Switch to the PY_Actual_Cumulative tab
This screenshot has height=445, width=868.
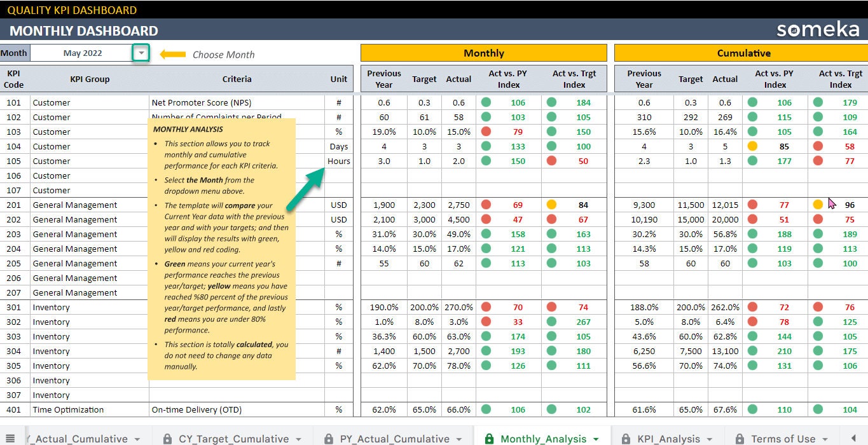pos(393,439)
